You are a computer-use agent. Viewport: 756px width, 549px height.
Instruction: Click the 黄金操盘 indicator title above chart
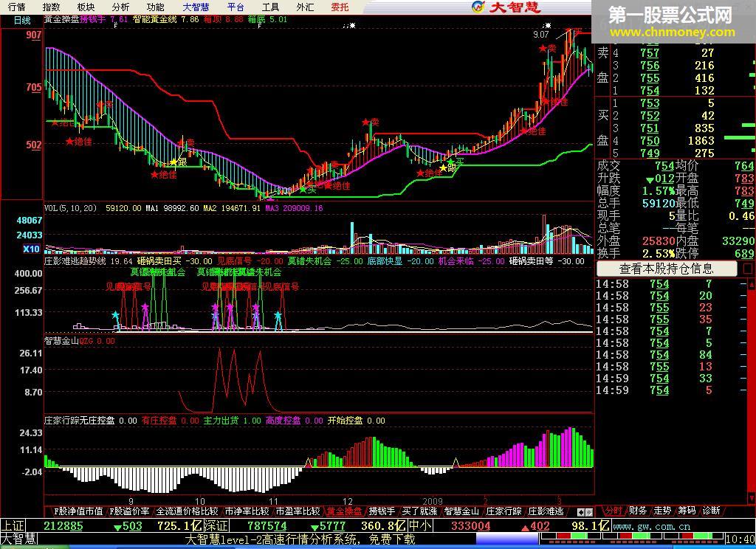(61, 20)
